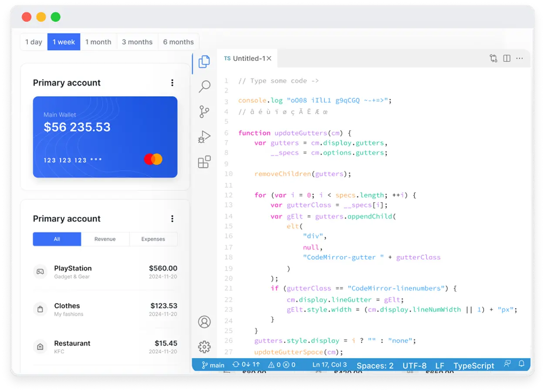The width and height of the screenshot is (545, 392).
Task: Click the main branch name in status bar
Action: (x=213, y=365)
